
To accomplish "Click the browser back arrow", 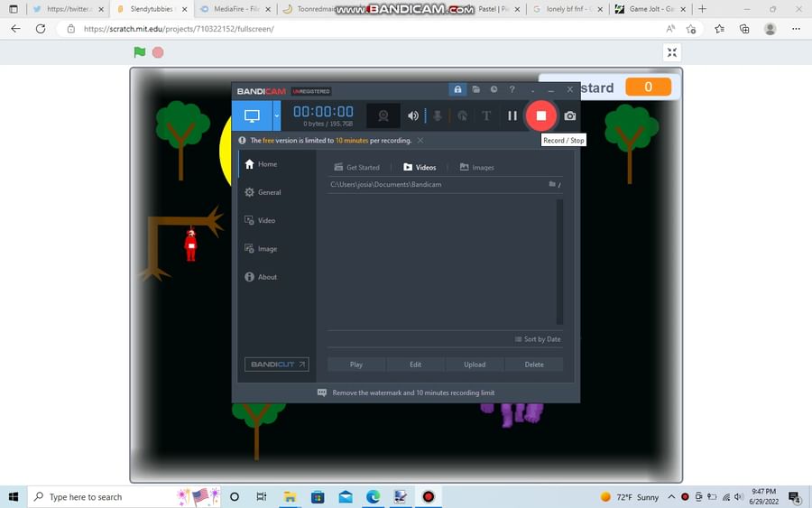I will pyautogui.click(x=15, y=29).
